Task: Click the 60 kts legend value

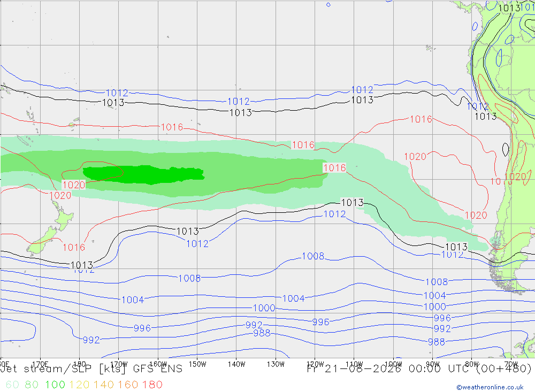Action: (12, 385)
